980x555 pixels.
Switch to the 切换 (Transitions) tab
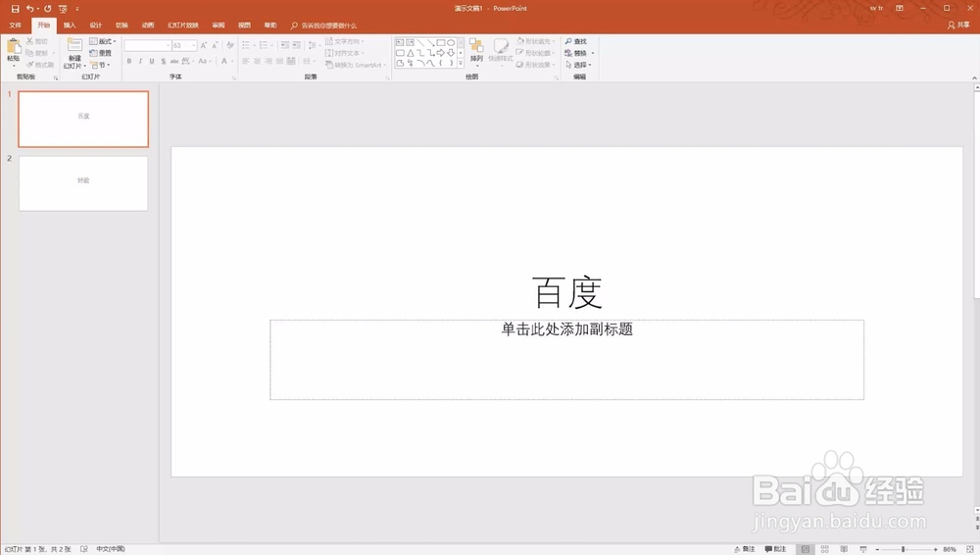click(122, 25)
